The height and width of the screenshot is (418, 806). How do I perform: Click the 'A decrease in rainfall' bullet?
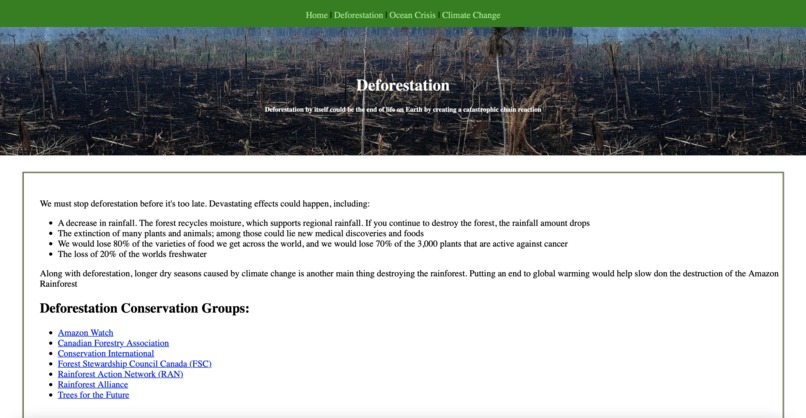pyautogui.click(x=324, y=223)
